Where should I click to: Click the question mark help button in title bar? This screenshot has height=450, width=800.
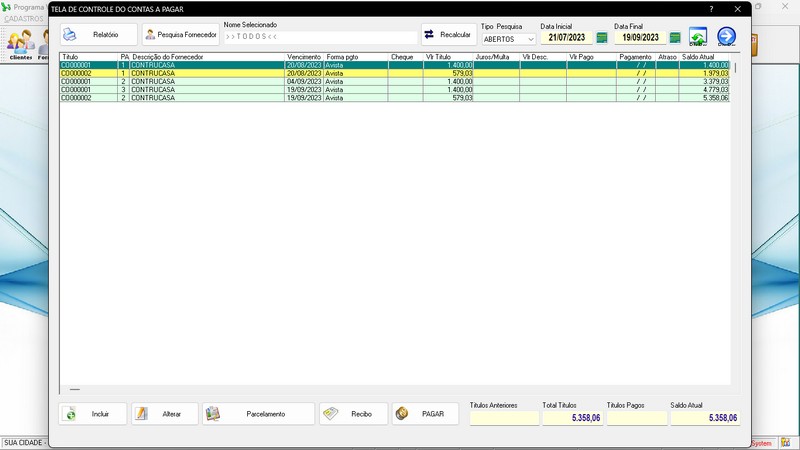(711, 9)
